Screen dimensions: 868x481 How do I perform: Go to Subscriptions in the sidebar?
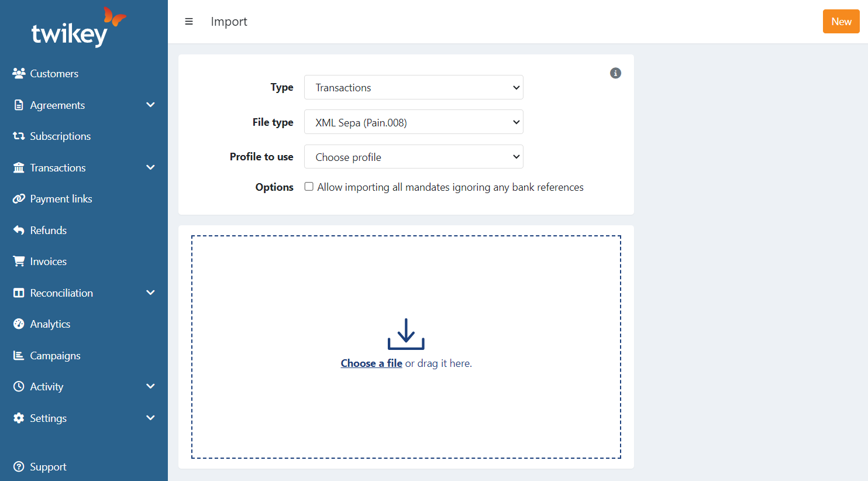[x=60, y=136]
